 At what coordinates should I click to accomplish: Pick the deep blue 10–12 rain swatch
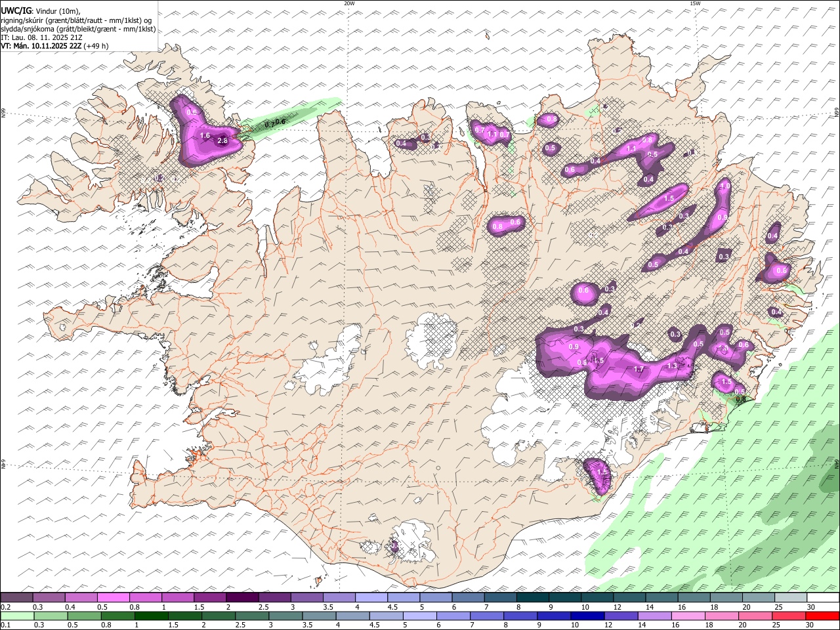pos(587,616)
